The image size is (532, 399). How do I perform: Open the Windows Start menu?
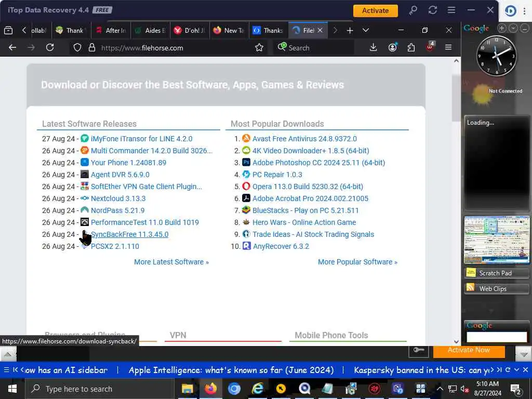click(x=12, y=389)
